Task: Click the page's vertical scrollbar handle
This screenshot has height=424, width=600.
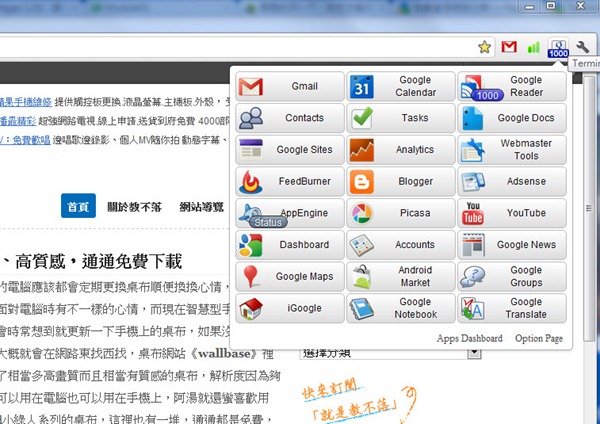Action: [589, 209]
